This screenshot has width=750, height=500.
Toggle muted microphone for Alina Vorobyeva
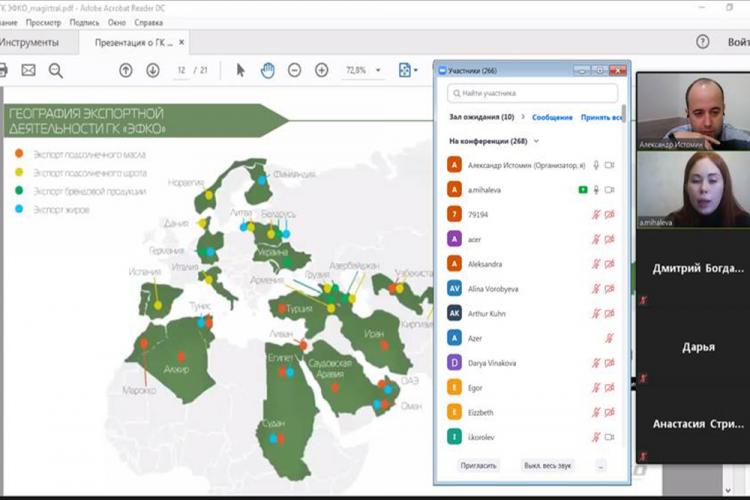[x=596, y=288]
